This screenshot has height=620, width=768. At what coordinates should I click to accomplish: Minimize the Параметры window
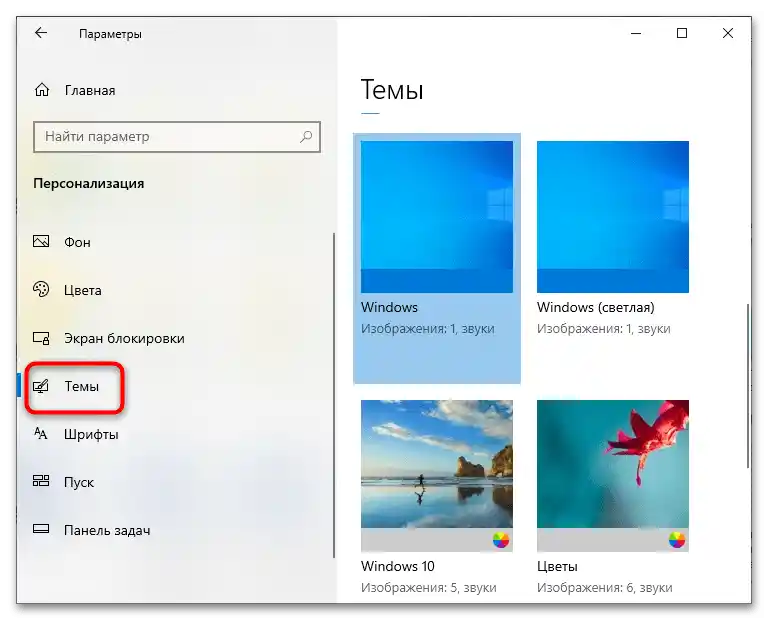[x=636, y=33]
